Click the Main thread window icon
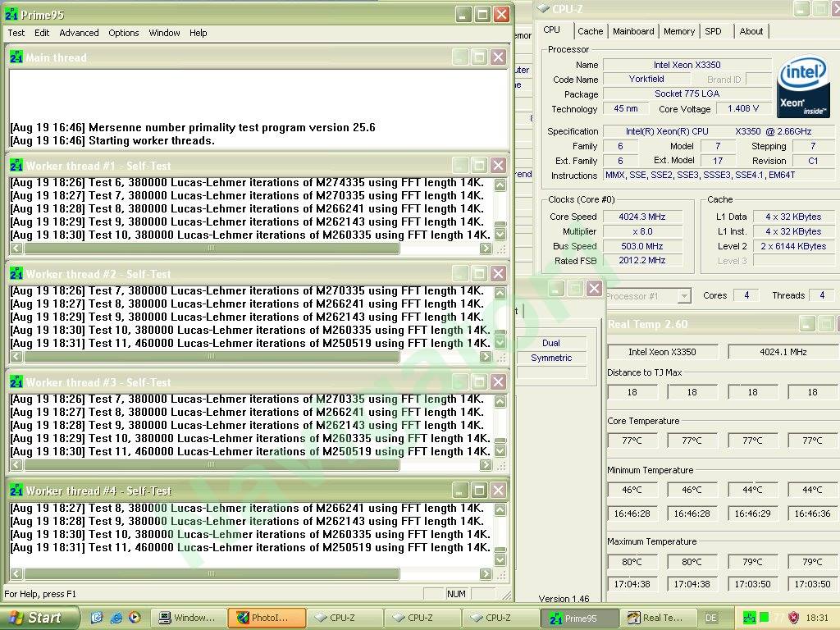Viewport: 840px width, 630px height. coord(16,57)
